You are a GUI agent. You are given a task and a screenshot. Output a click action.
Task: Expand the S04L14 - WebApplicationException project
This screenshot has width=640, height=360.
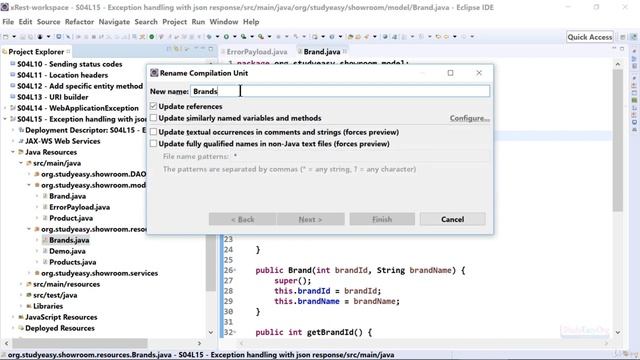pyautogui.click(x=5, y=108)
